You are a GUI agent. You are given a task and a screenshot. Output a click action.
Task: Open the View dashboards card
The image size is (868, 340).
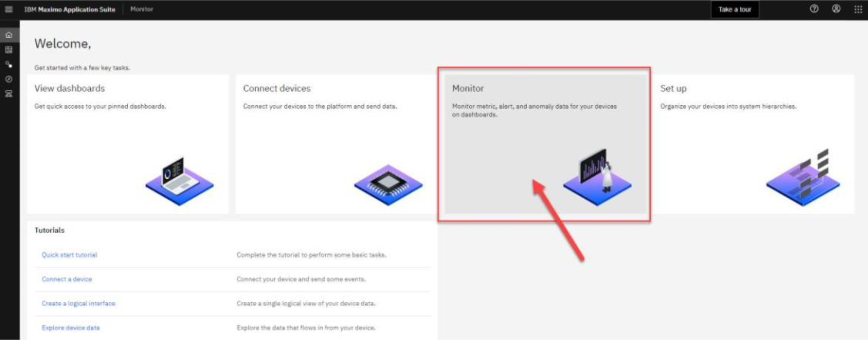127,144
